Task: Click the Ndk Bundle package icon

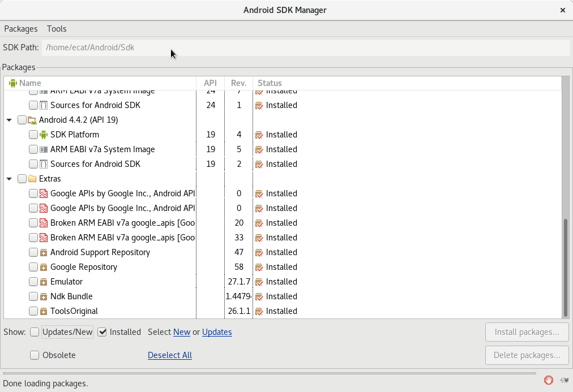Action: [x=44, y=296]
